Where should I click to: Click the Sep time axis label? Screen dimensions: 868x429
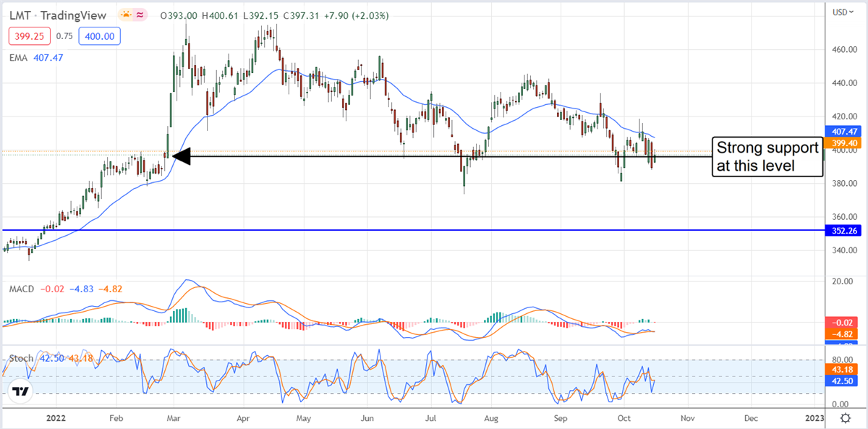(x=559, y=418)
